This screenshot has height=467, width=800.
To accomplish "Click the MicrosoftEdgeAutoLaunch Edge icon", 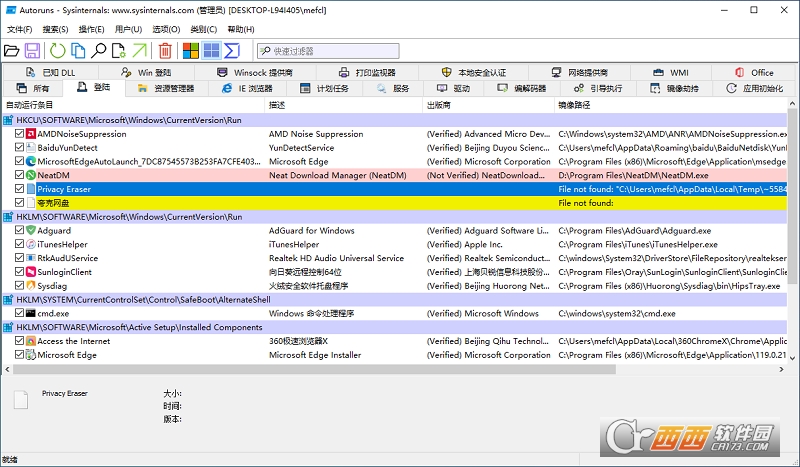I will click(x=31, y=161).
